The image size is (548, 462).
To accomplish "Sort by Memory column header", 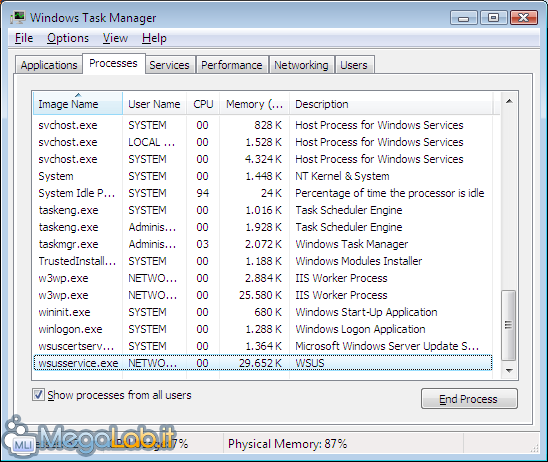I will [x=254, y=104].
